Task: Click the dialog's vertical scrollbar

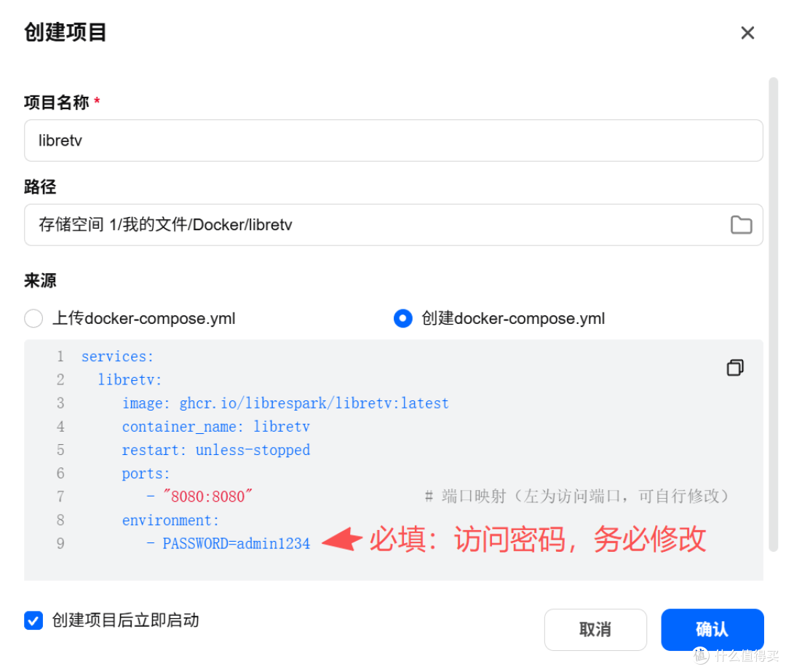Action: click(x=774, y=315)
